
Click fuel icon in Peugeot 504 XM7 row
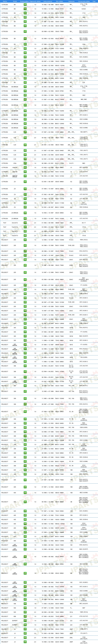coord(25,608)
